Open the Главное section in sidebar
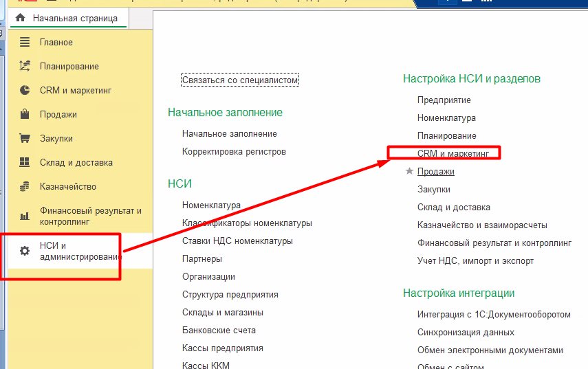Screen dimensions: 588x369 pos(56,43)
